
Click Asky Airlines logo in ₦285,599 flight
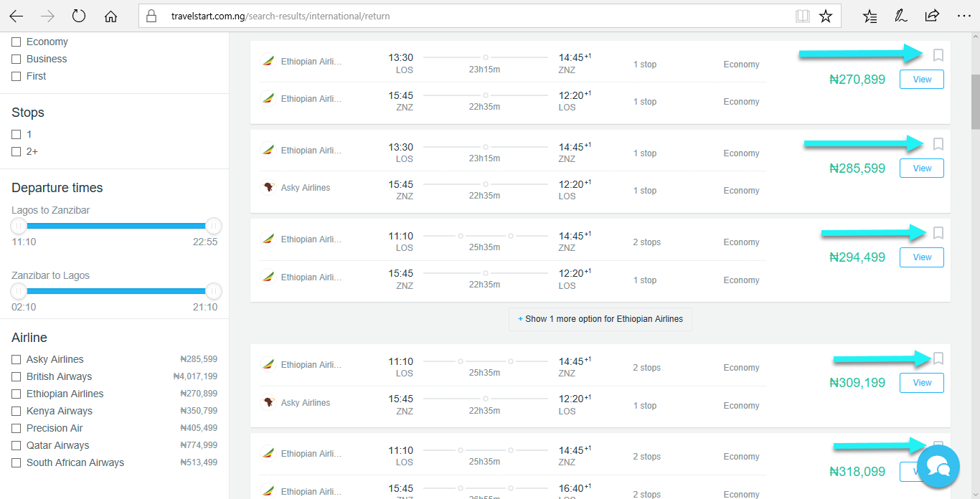point(268,188)
